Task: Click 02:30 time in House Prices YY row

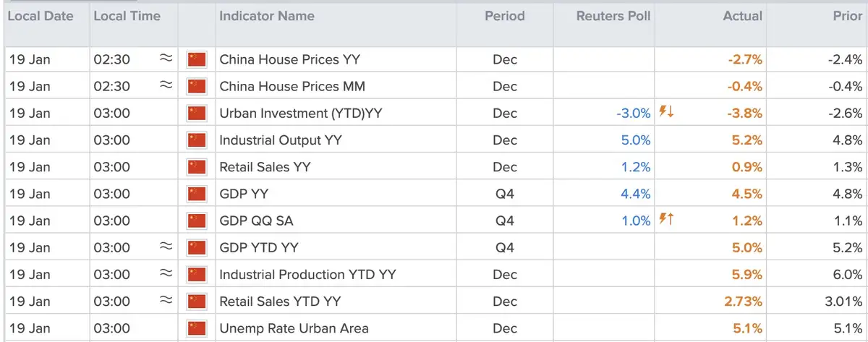Action: coord(112,59)
